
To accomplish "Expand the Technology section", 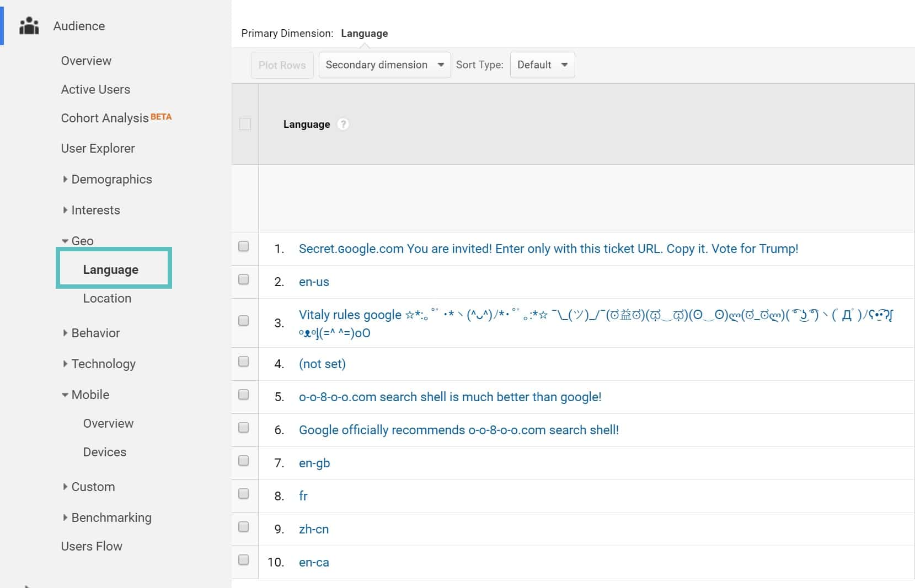I will coord(104,364).
